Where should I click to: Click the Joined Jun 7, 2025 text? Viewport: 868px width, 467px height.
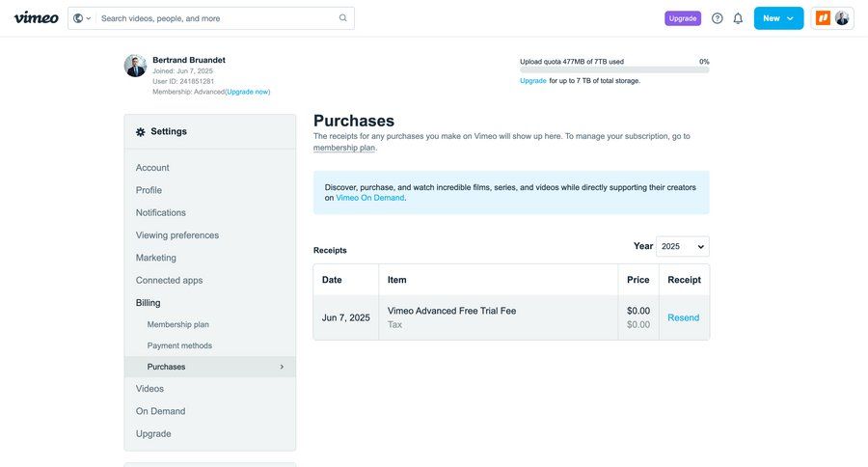182,70
